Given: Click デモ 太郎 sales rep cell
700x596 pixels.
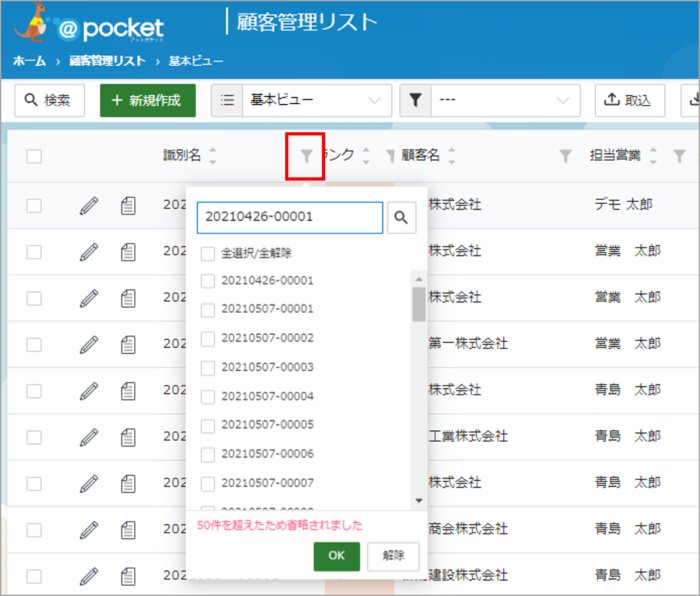Looking at the screenshot, I should pyautogui.click(x=624, y=205).
